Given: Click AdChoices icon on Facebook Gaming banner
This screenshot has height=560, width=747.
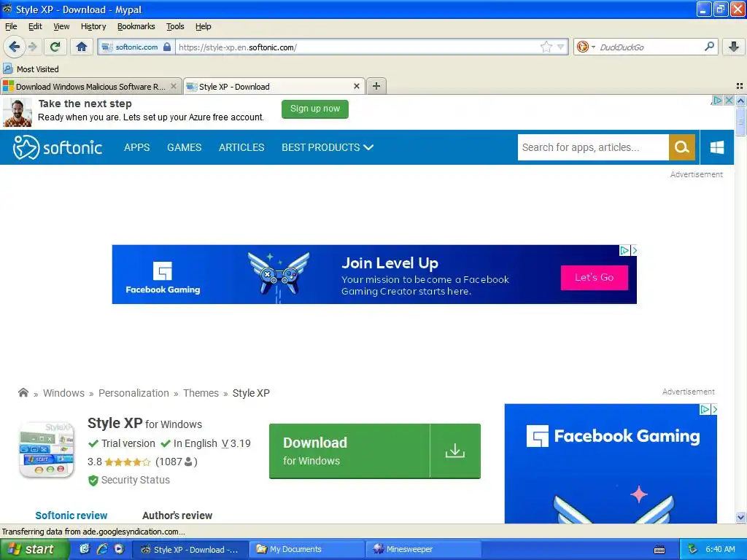Looking at the screenshot, I should [624, 251].
